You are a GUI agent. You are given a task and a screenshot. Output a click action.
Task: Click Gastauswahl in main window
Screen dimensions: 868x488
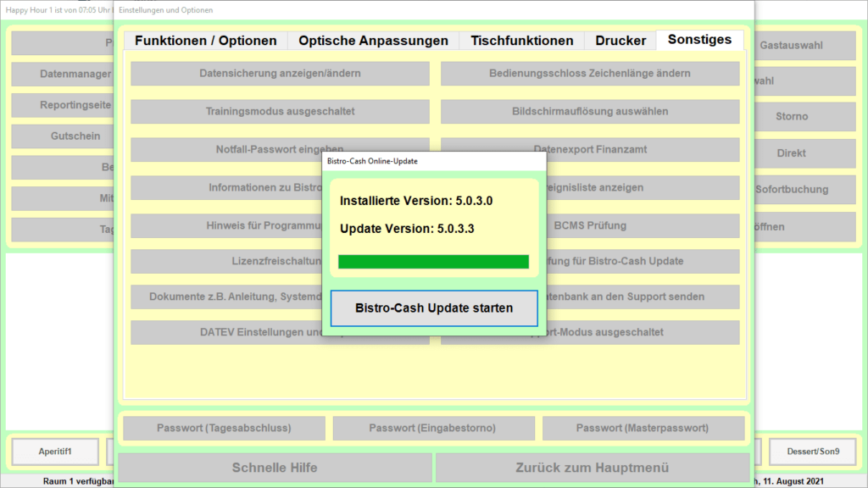coord(805,46)
